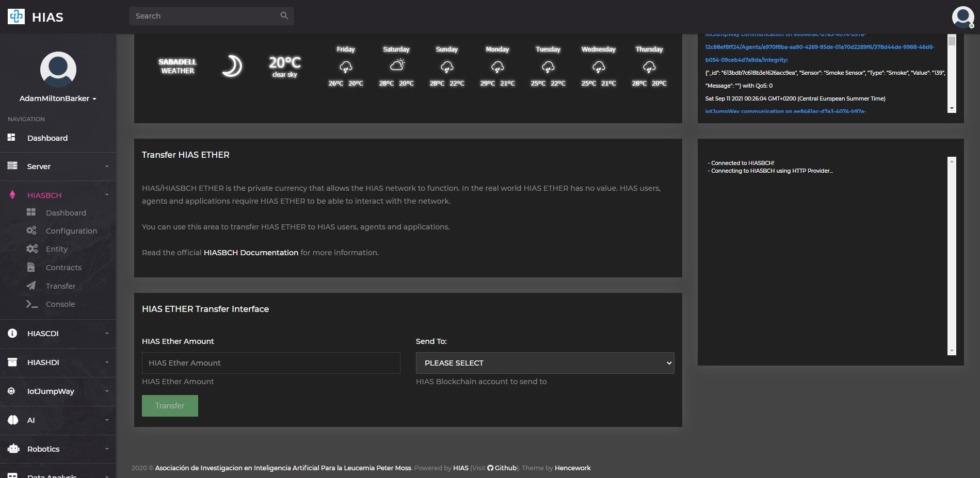This screenshot has width=980, height=478.
Task: Click the 'SABADELL WEATHER' label
Action: [x=178, y=66]
